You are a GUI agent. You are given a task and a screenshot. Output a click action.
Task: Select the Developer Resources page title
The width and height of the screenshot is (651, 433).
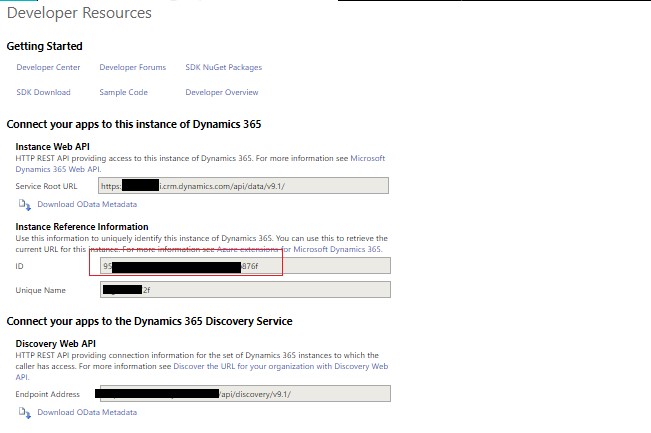pyautogui.click(x=79, y=13)
